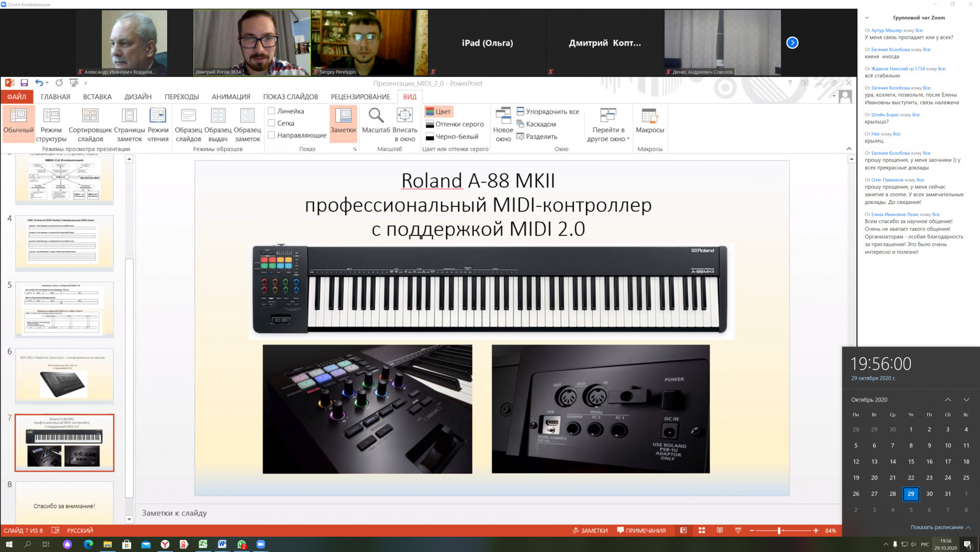This screenshot has width=980, height=552.
Task: Expand Перейти в другое окно dropdown
Action: coord(608,125)
